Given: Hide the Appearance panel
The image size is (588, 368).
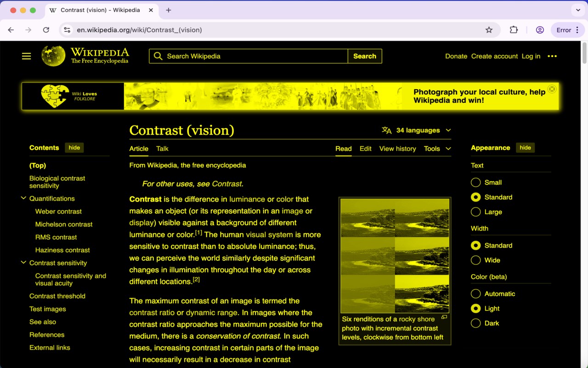Looking at the screenshot, I should tap(525, 148).
